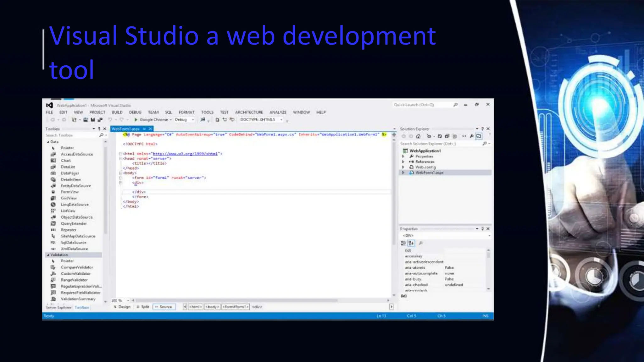
Task: Click the Categorized view icon in Properties panel
Action: [403, 243]
